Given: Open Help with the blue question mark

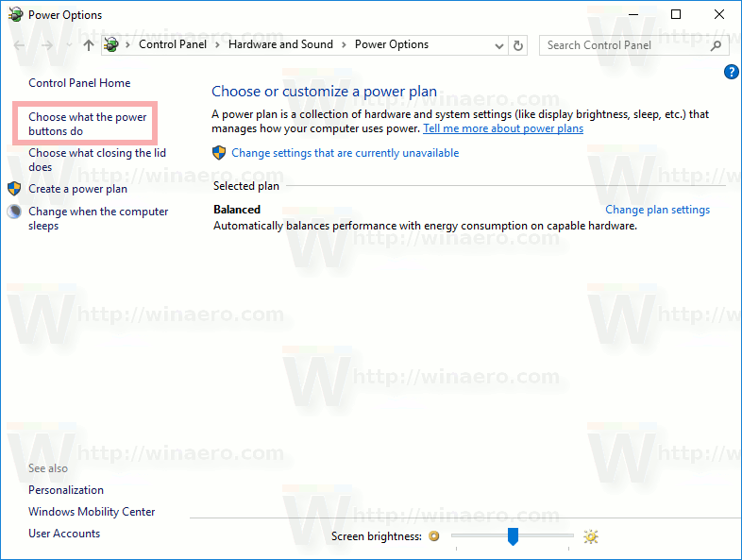Looking at the screenshot, I should (x=731, y=72).
